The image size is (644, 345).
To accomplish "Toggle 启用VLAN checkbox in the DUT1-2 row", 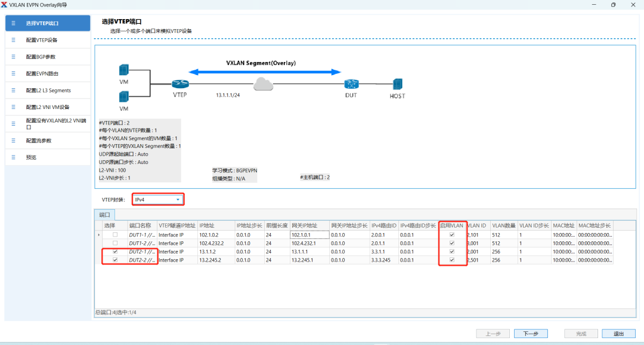I will coord(452,243).
